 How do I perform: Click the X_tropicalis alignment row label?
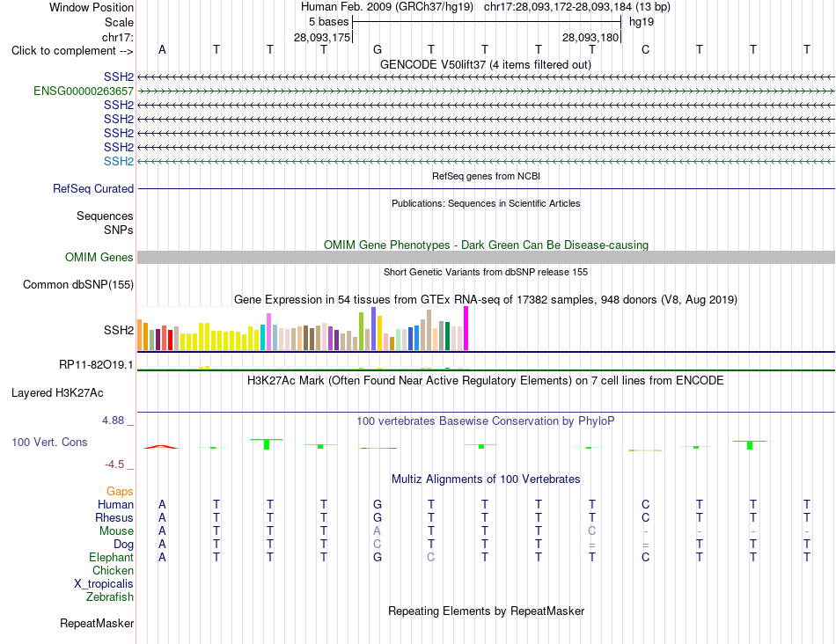pos(104,584)
